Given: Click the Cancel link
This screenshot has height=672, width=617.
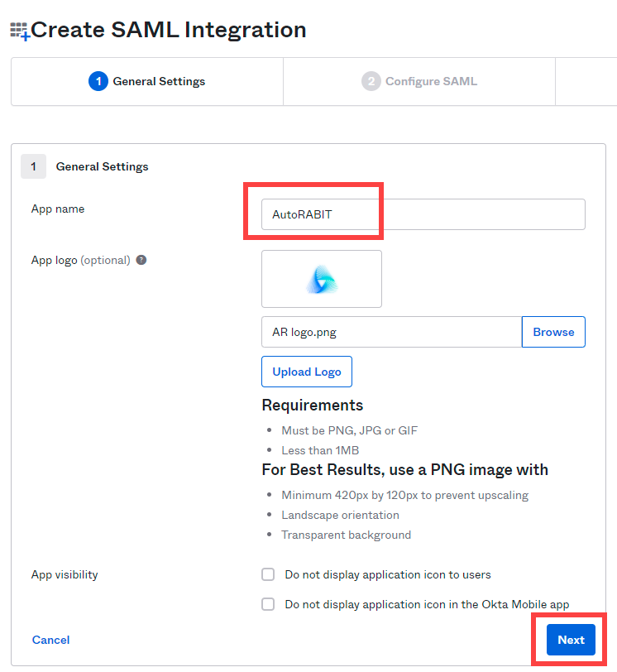Looking at the screenshot, I should tap(50, 640).
